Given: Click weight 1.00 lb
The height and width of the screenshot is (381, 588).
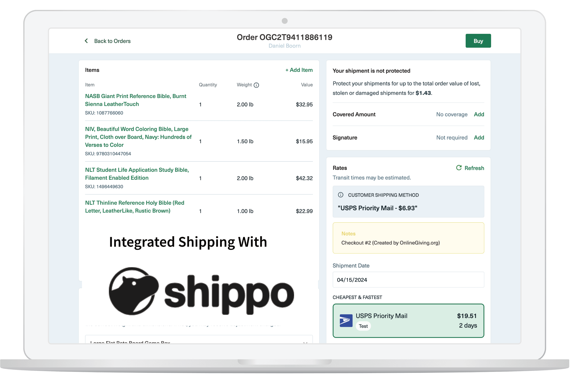Looking at the screenshot, I should pos(245,211).
